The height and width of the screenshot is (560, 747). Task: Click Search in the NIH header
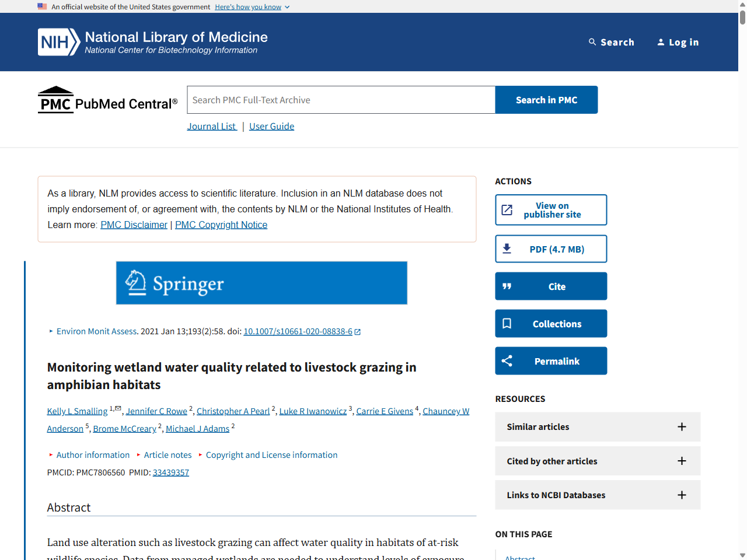coord(611,42)
